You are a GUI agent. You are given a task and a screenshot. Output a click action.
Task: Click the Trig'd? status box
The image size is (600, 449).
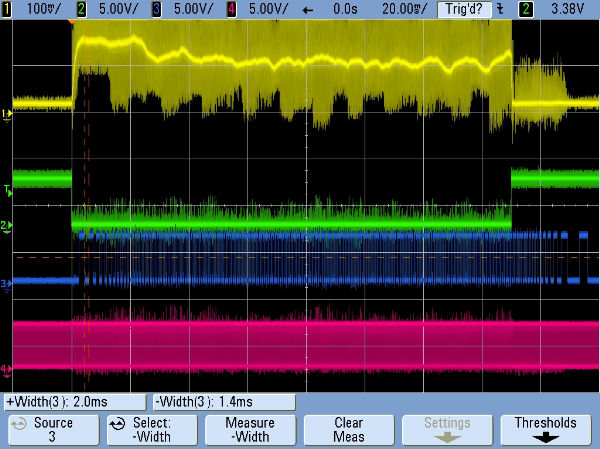coord(464,9)
